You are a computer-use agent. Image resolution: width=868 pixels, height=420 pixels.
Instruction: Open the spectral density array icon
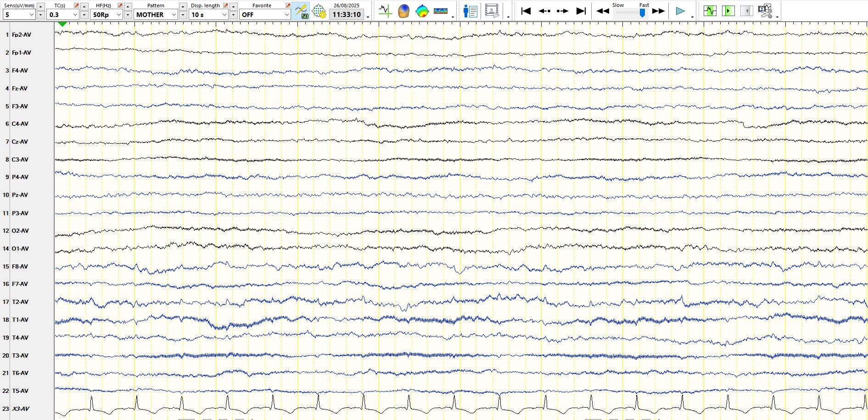tap(440, 11)
